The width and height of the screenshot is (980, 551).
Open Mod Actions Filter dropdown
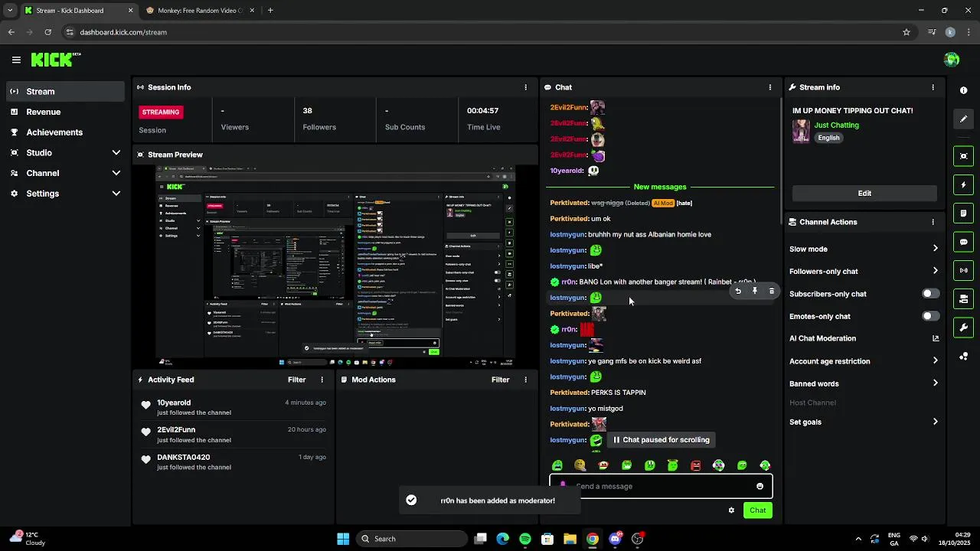500,380
